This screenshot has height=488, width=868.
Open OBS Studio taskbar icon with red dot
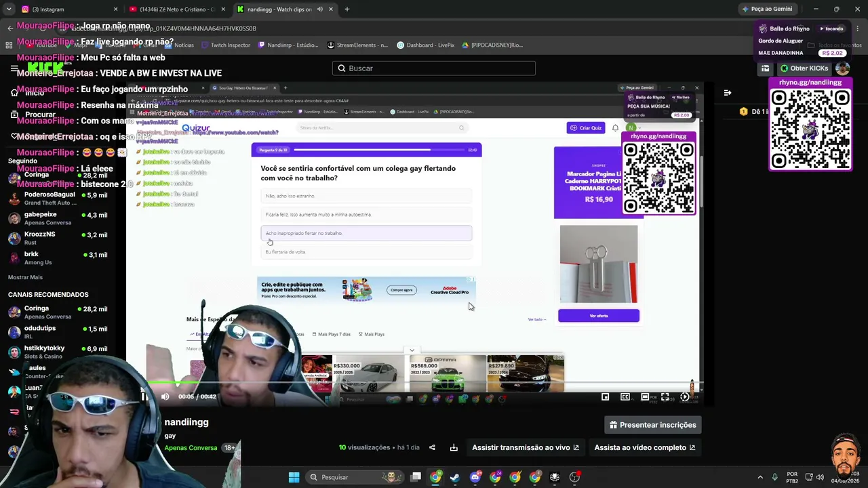pyautogui.click(x=575, y=477)
